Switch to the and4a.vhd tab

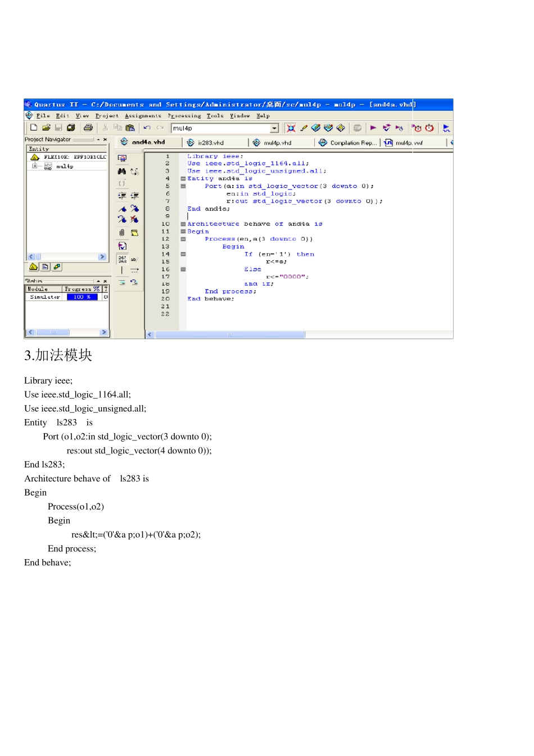tap(148, 142)
